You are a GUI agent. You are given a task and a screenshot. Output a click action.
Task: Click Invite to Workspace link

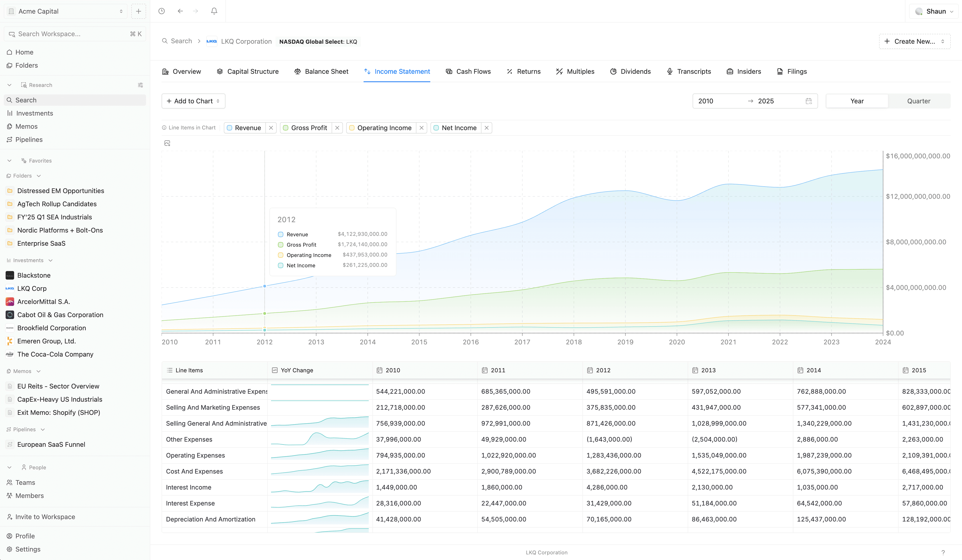[x=45, y=517]
